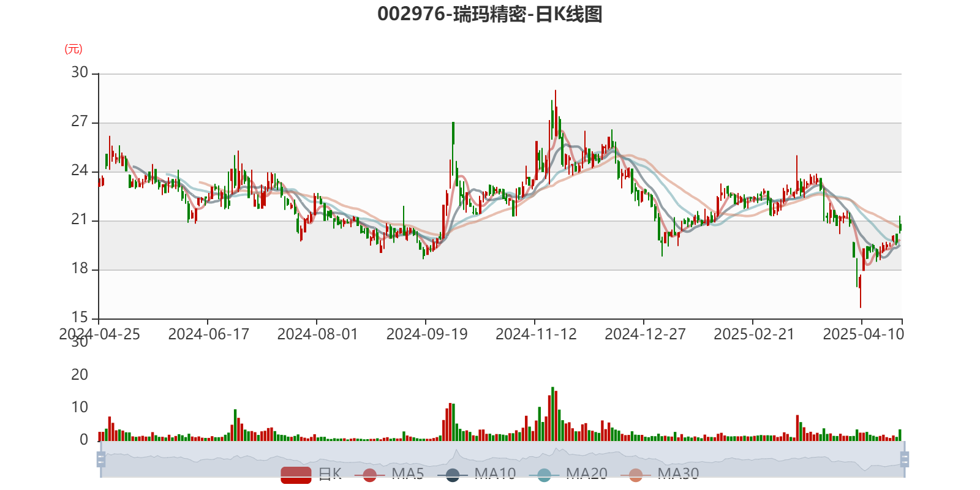Click the y-axis price label 24
The image size is (980, 490).
click(x=80, y=171)
